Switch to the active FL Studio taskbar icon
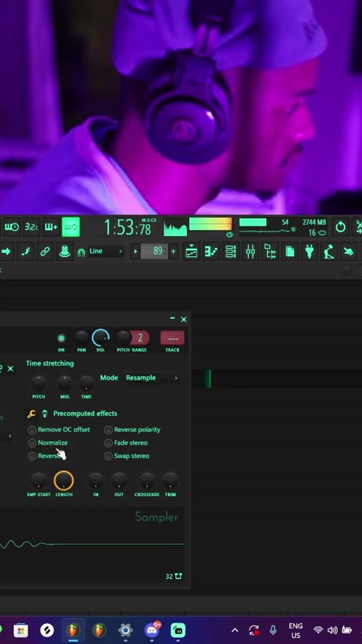362x644 pixels. (x=73, y=630)
